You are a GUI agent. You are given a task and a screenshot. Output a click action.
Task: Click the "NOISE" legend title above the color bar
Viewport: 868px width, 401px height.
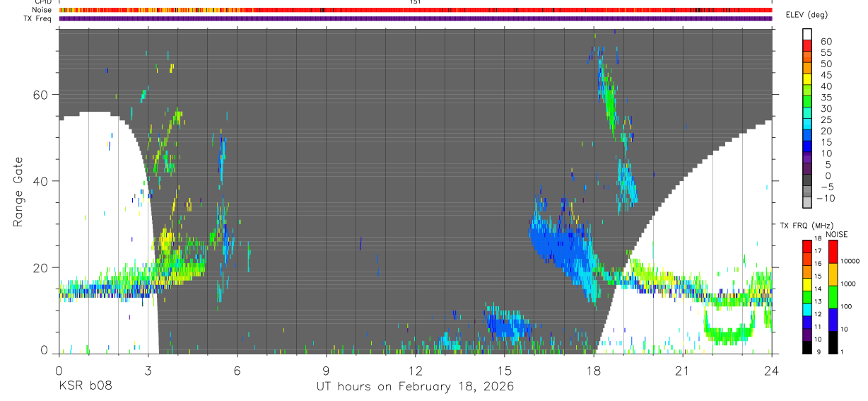click(x=837, y=234)
